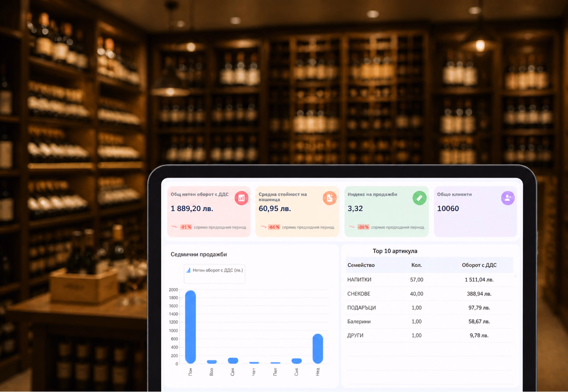Click the 'Семейство' column header
Screen dimensions: 568x392
coord(361,265)
